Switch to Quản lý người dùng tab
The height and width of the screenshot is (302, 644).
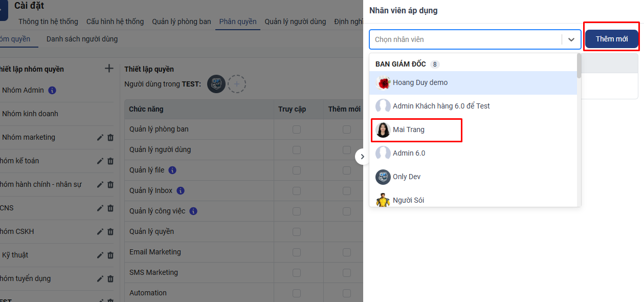click(295, 21)
